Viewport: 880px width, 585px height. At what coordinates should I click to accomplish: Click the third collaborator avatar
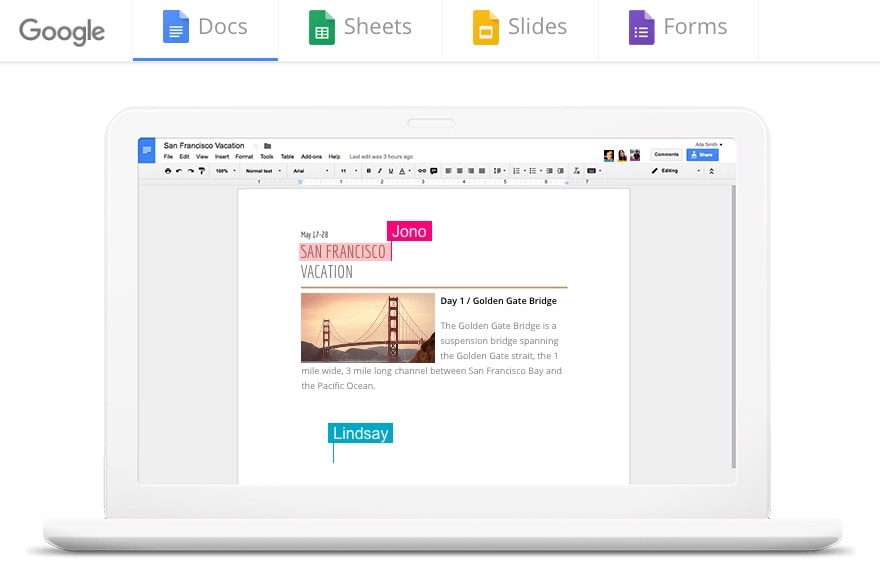pos(635,155)
